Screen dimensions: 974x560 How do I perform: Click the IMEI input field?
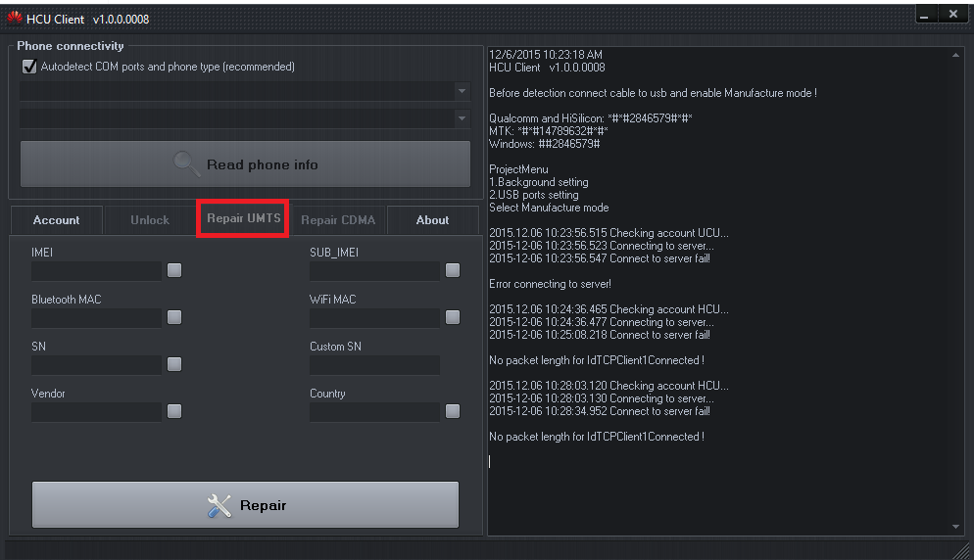coord(96,270)
